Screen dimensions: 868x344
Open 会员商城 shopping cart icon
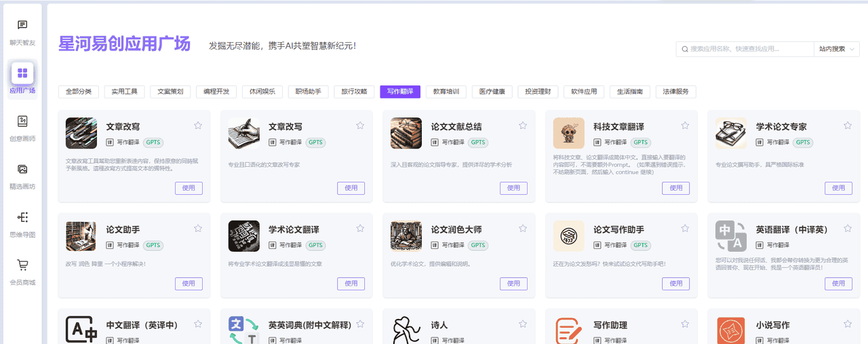pyautogui.click(x=22, y=265)
